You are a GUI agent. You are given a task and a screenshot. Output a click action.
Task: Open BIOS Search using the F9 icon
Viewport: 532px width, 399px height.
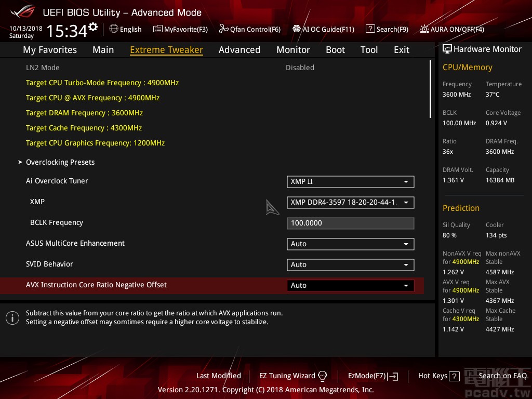point(370,29)
